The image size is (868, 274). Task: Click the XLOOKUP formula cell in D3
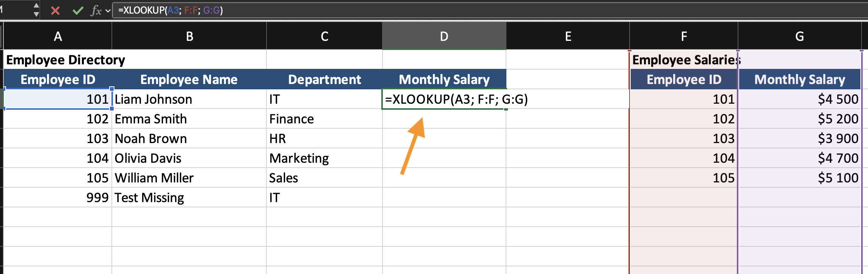[x=444, y=99]
